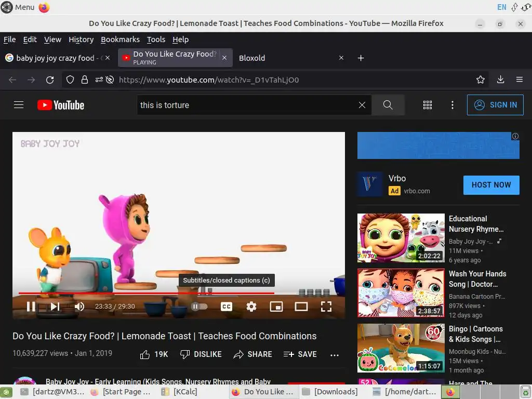Open Bingo Cartoons & Kids Songs thumbnail
The width and height of the screenshot is (532, 399).
(x=401, y=348)
